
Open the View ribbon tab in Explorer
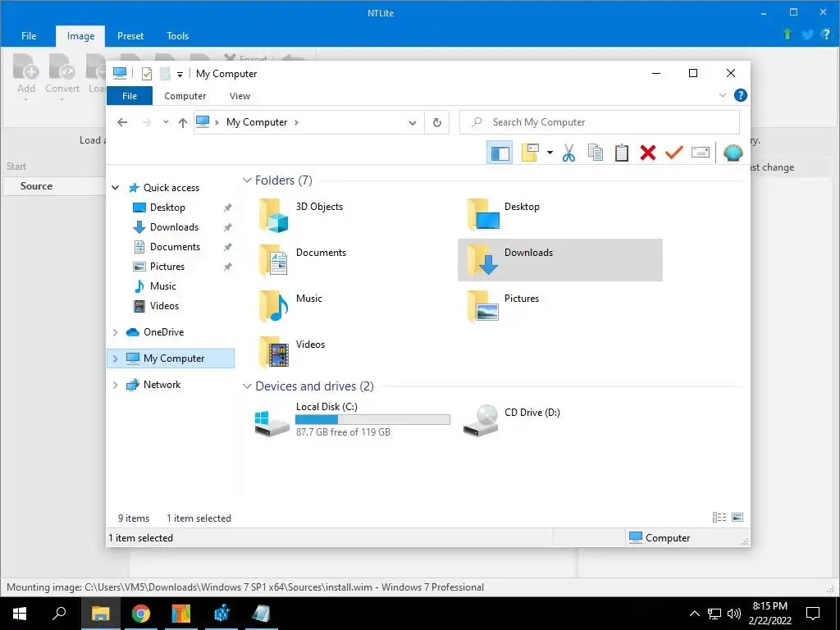point(240,96)
